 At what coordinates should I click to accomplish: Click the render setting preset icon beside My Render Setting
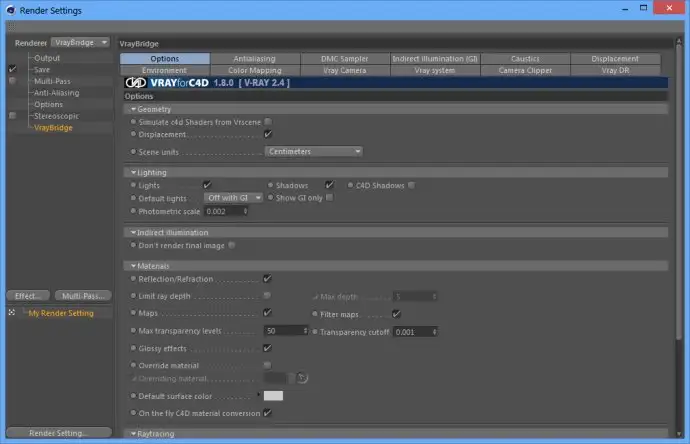coord(12,312)
